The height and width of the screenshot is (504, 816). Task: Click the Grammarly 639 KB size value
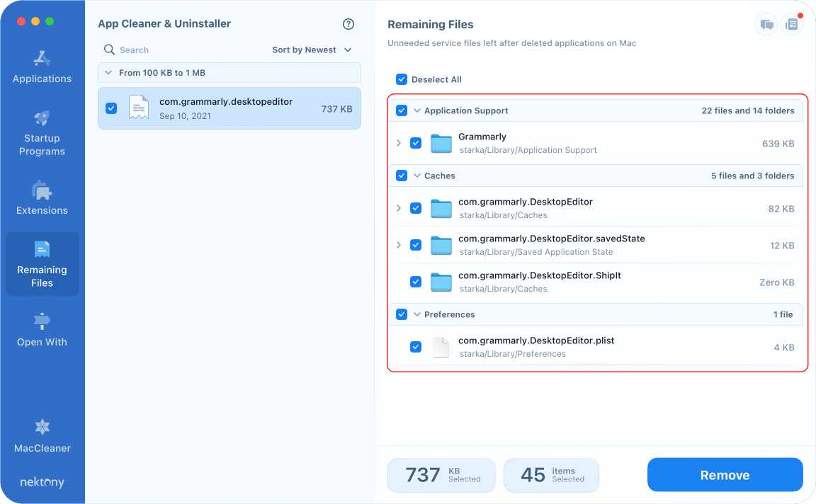tap(778, 144)
